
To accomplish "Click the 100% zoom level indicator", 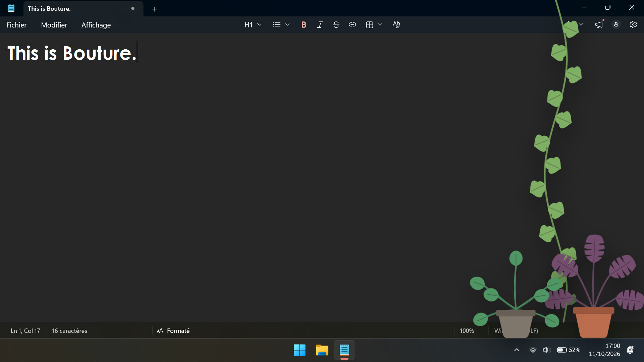I will pyautogui.click(x=467, y=331).
